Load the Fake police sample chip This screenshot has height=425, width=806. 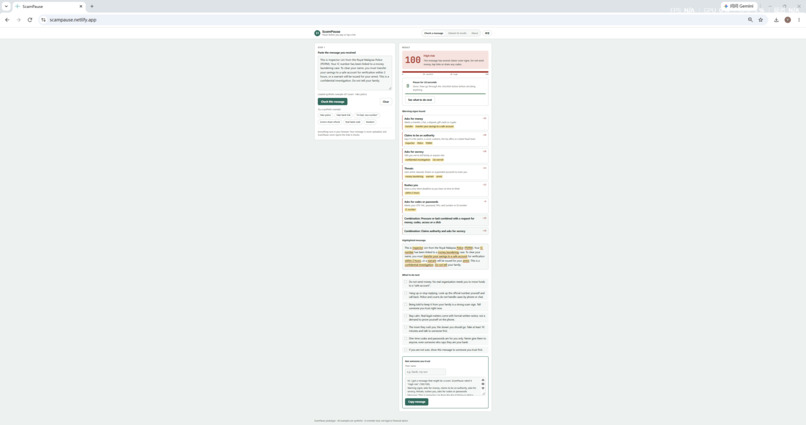tap(325, 115)
